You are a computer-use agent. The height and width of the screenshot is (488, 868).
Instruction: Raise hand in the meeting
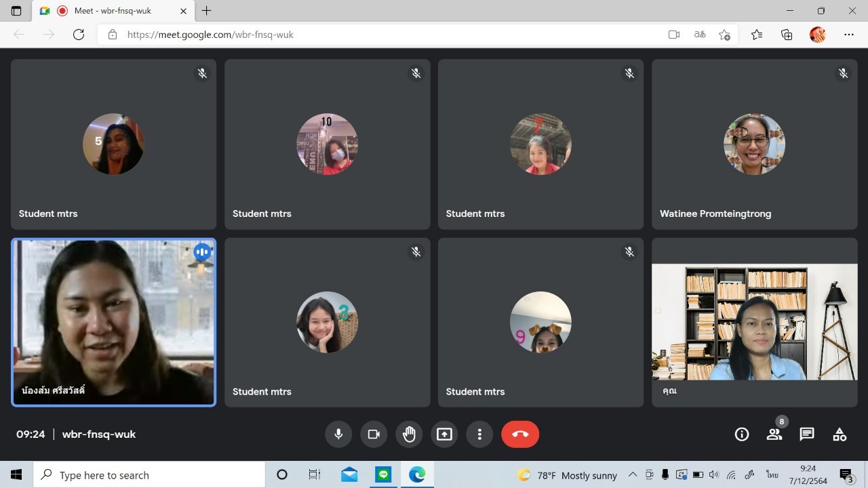(x=409, y=434)
